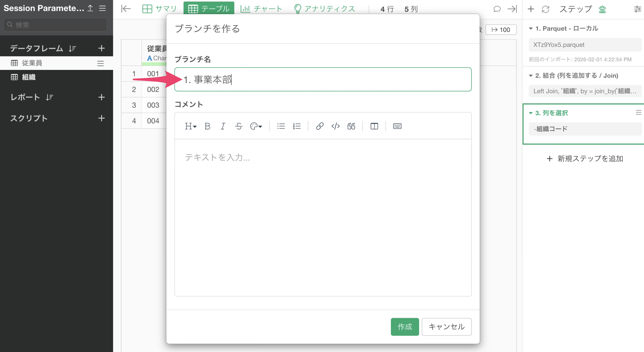Collapse the Parquet ローカル step
This screenshot has width=644, height=352.
pos(530,29)
